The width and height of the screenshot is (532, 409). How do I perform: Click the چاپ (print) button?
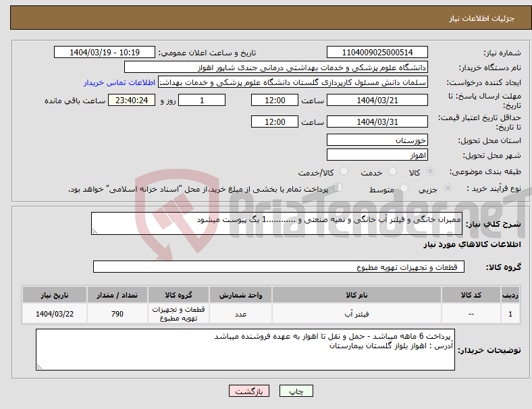296,391
